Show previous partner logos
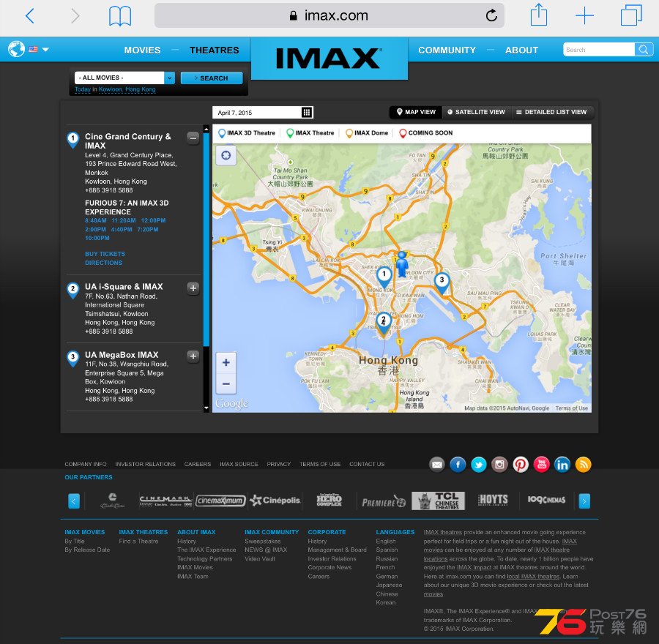659x644 pixels. 74,501
